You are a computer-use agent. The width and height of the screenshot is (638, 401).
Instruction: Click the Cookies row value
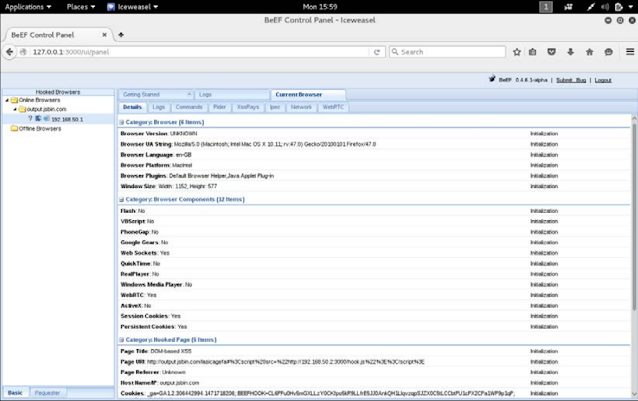pyautogui.click(x=330, y=394)
